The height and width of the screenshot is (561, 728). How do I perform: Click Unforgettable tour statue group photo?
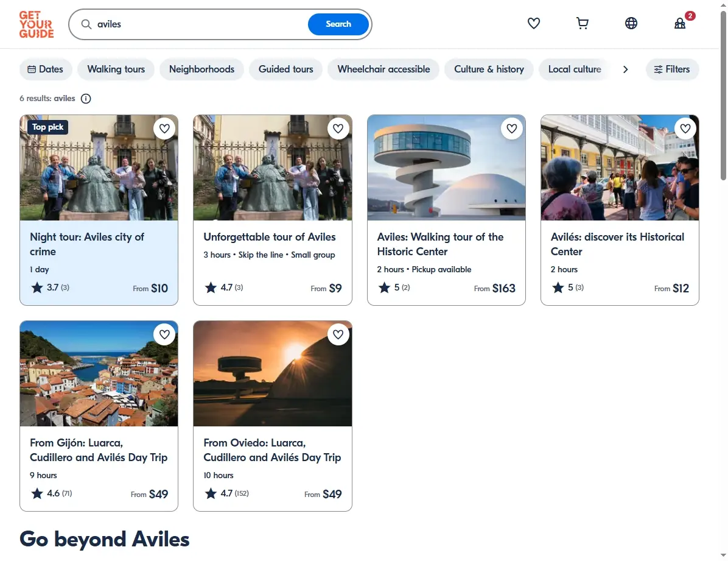click(273, 168)
